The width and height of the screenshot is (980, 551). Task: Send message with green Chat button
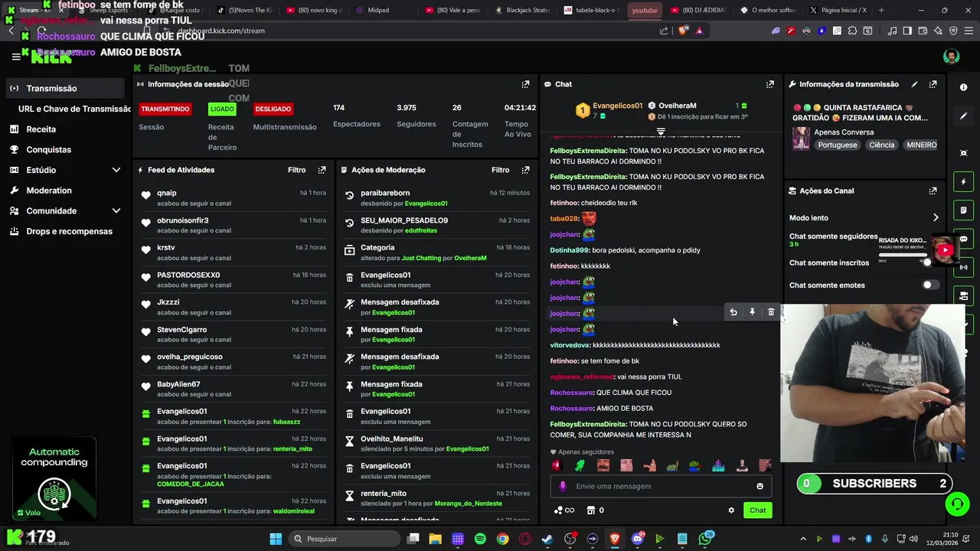[757, 510]
